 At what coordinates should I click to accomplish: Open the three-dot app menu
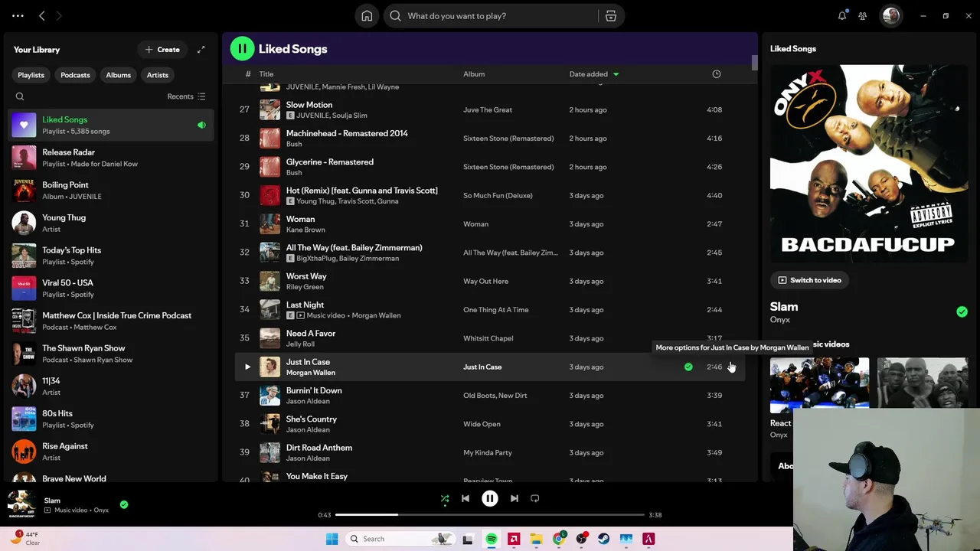(x=18, y=16)
